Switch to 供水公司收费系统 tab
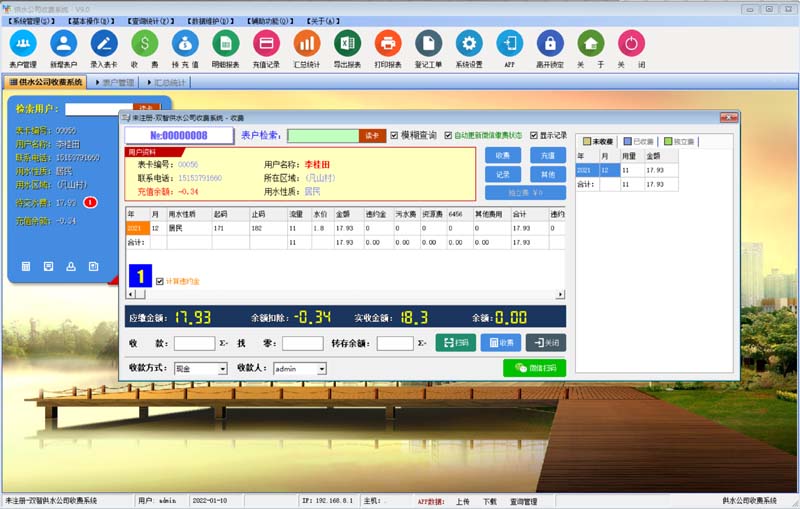Image resolution: width=800 pixels, height=509 pixels. click(x=45, y=82)
